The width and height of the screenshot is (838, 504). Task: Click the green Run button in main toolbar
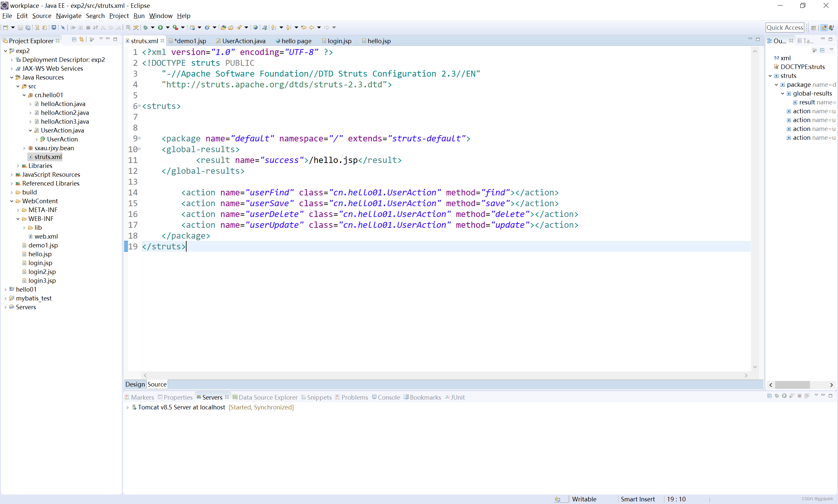pyautogui.click(x=160, y=27)
